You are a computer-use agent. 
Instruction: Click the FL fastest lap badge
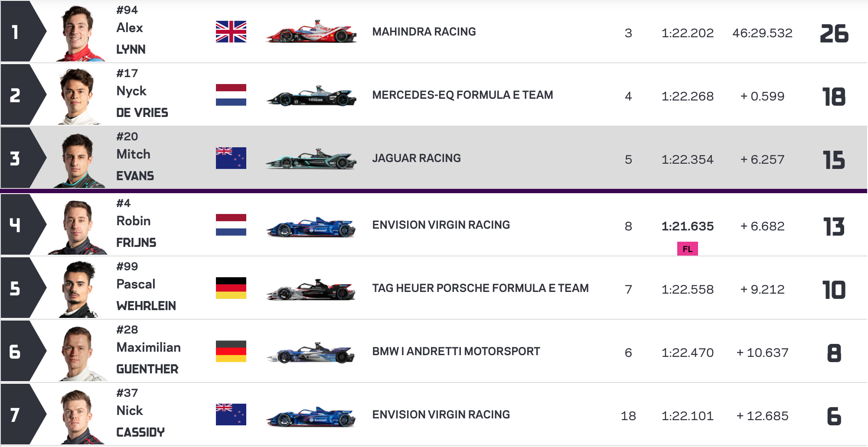point(688,249)
